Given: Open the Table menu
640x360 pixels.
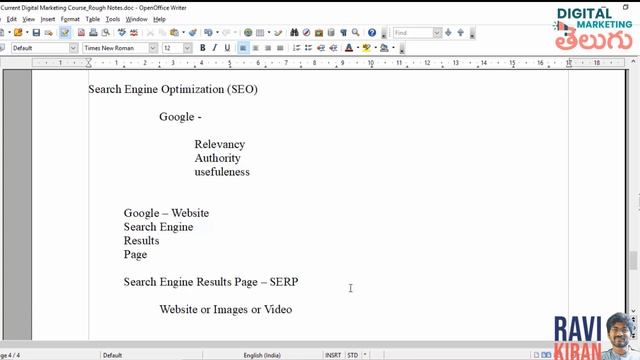Looking at the screenshot, I should [92, 19].
